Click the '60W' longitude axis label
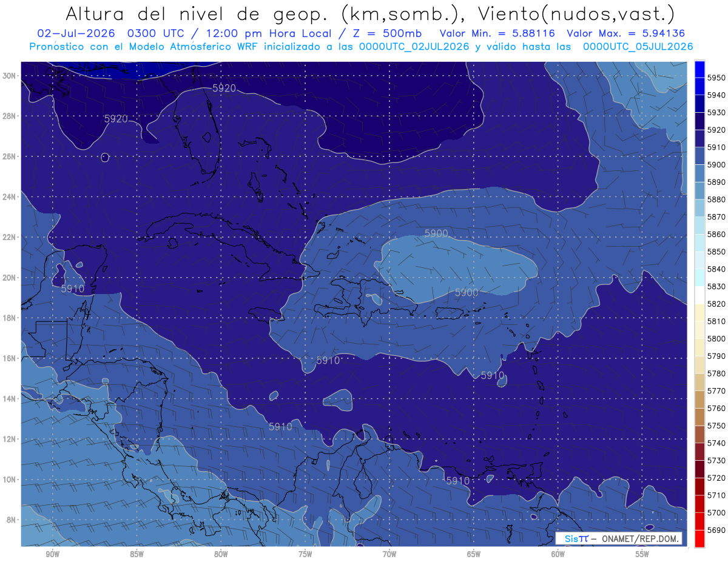 (x=558, y=554)
